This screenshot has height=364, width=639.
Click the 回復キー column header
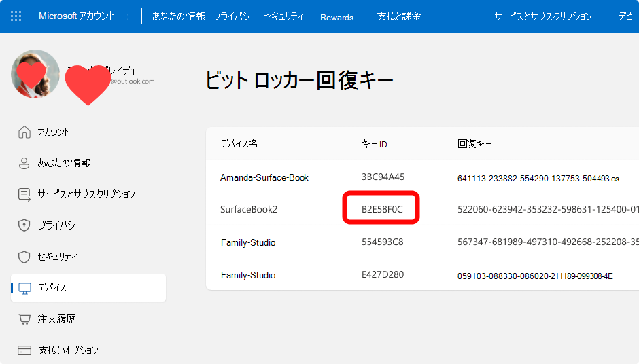[474, 143]
